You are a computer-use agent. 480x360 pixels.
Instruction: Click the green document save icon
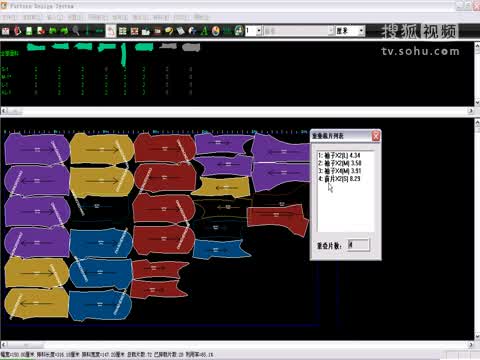click(x=29, y=31)
